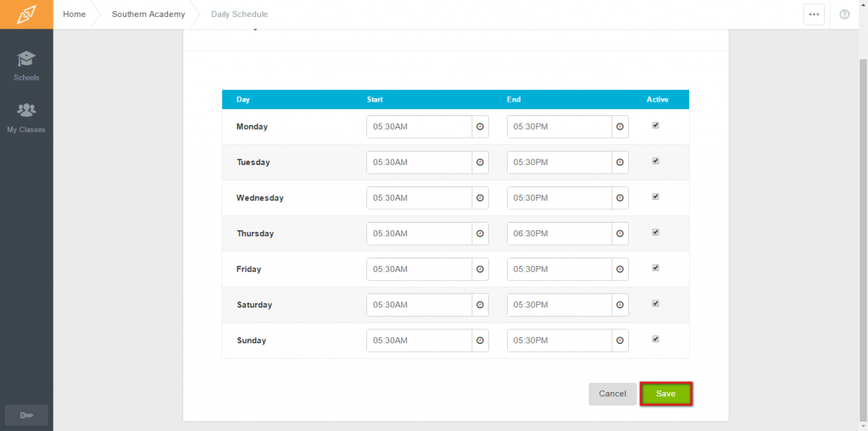
Task: Edit the Friday start time field
Action: point(419,269)
